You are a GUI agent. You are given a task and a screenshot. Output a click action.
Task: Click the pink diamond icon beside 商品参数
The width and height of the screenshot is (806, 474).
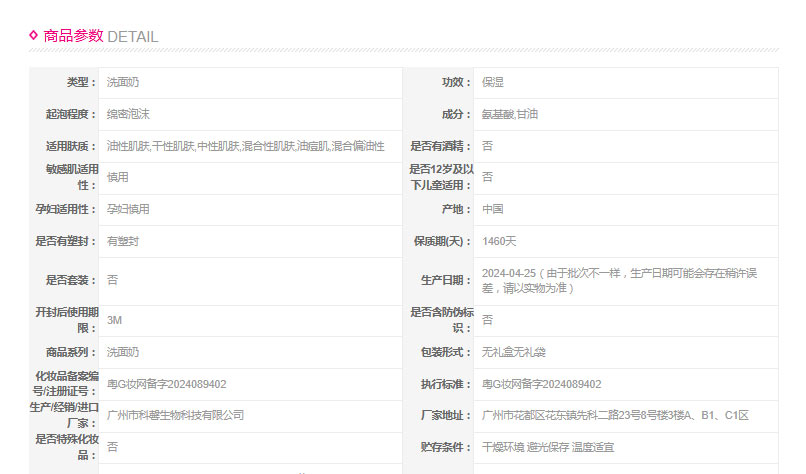click(x=34, y=35)
